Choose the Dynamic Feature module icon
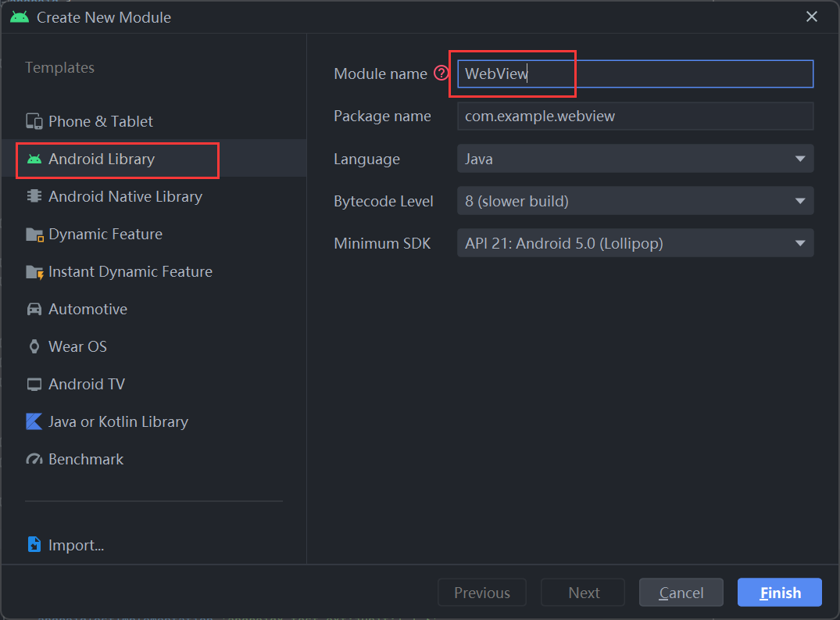This screenshot has height=620, width=840. [x=34, y=234]
